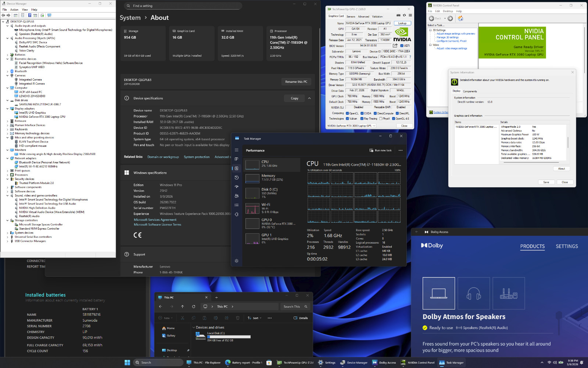Open Processes page icon in Task Manager sidebar
The height and width of the screenshot is (368, 588).
237,159
